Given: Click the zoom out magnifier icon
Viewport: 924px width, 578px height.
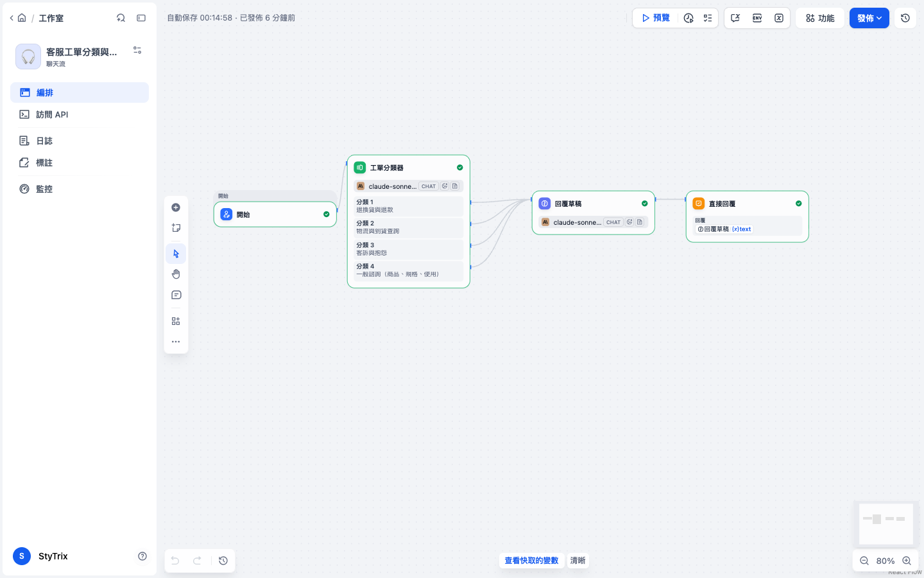Looking at the screenshot, I should click(x=864, y=561).
